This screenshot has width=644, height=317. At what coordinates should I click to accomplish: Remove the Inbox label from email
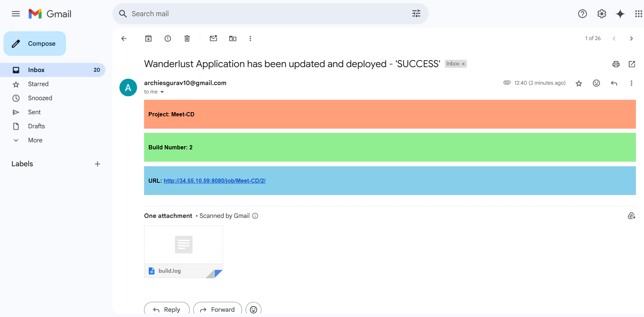(463, 64)
